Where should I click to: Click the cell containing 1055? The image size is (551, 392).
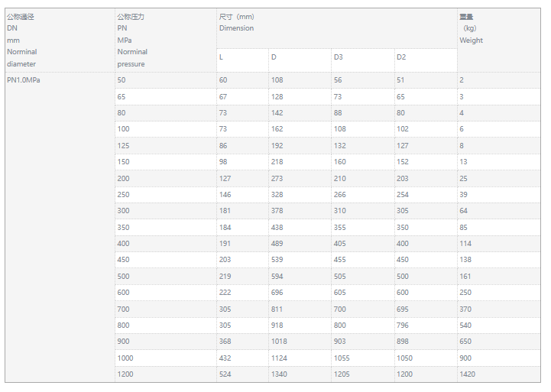342,358
